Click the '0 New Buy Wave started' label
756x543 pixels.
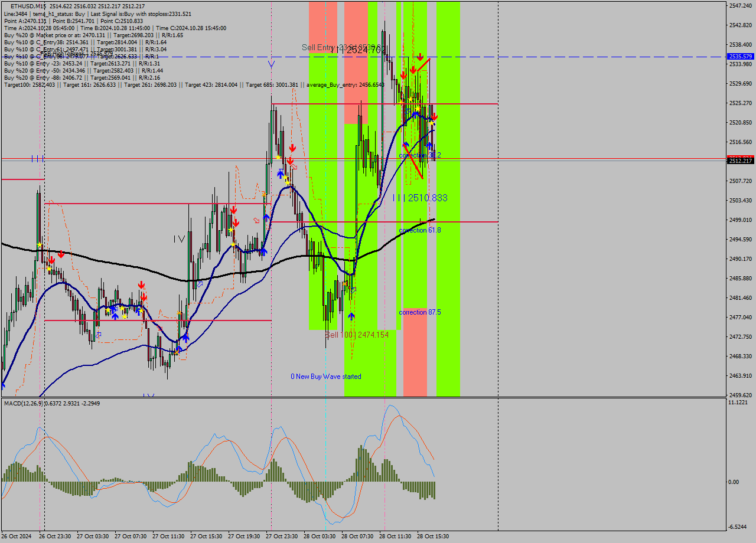click(325, 376)
